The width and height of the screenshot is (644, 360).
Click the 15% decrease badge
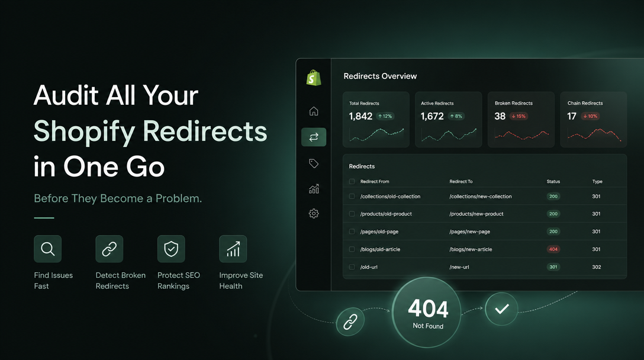pyautogui.click(x=519, y=116)
